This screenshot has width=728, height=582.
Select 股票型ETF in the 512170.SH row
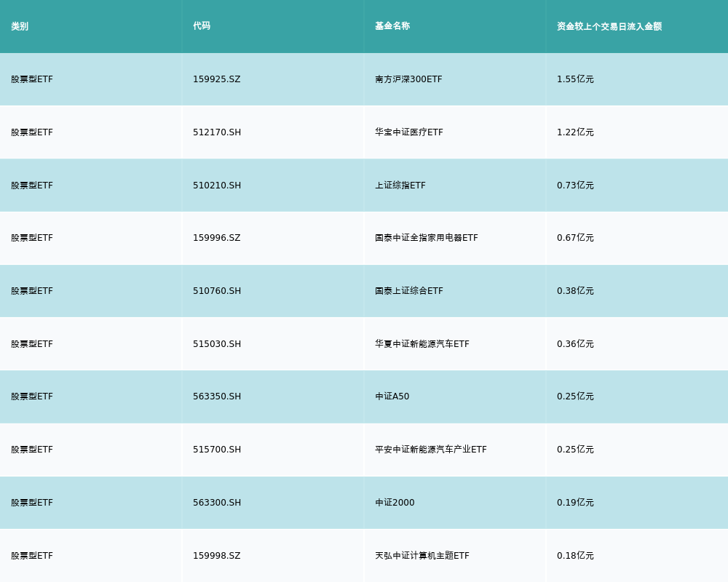click(32, 132)
